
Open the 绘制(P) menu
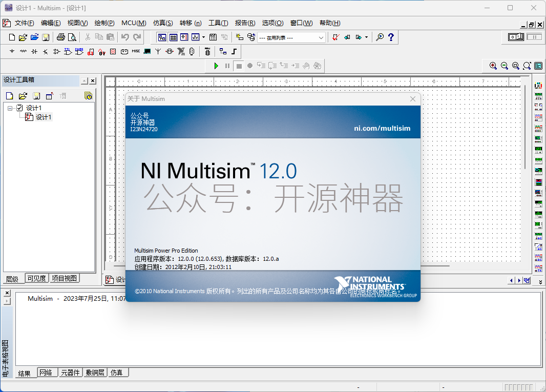104,23
